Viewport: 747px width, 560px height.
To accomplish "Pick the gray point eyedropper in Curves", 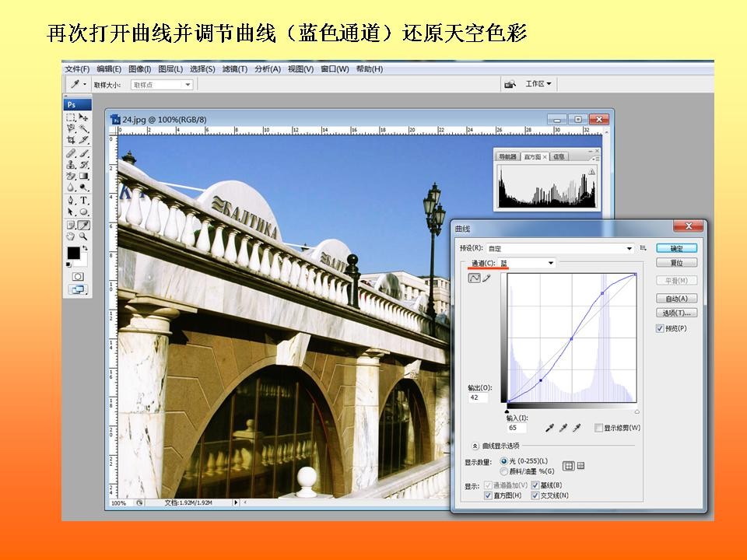I will (563, 428).
